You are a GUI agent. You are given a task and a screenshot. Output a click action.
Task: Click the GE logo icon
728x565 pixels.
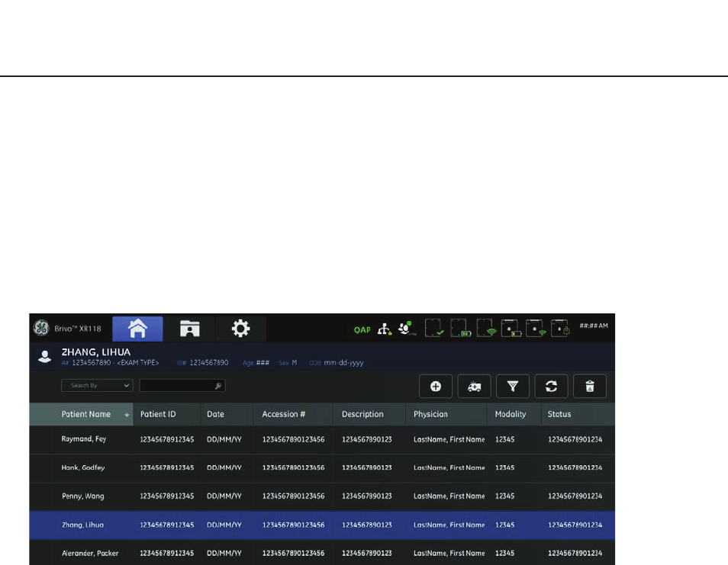pyautogui.click(x=41, y=328)
